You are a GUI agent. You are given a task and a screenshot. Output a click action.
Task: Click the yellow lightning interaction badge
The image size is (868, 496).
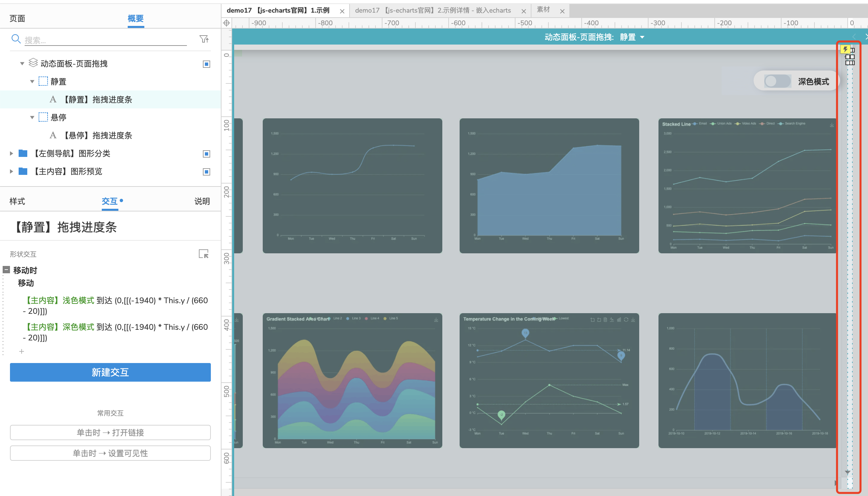[845, 50]
